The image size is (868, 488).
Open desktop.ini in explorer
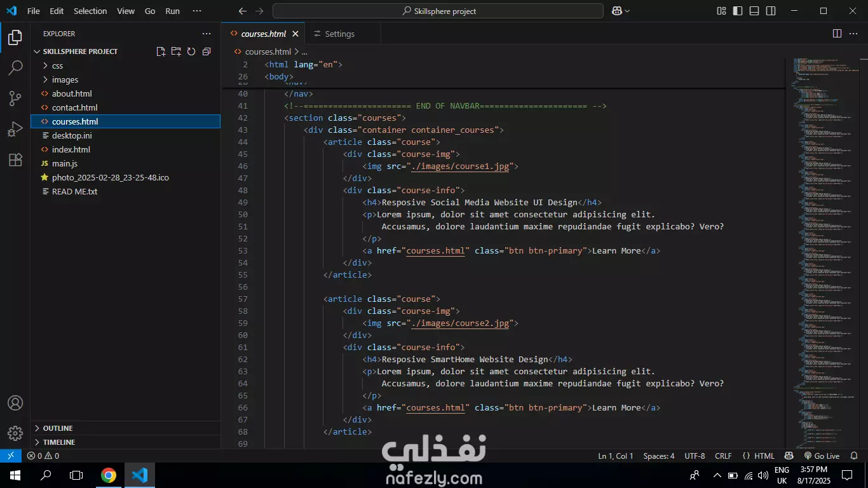click(x=125, y=135)
